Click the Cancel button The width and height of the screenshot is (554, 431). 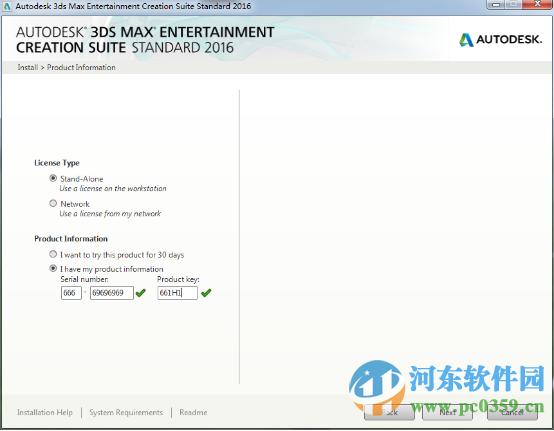(x=512, y=412)
